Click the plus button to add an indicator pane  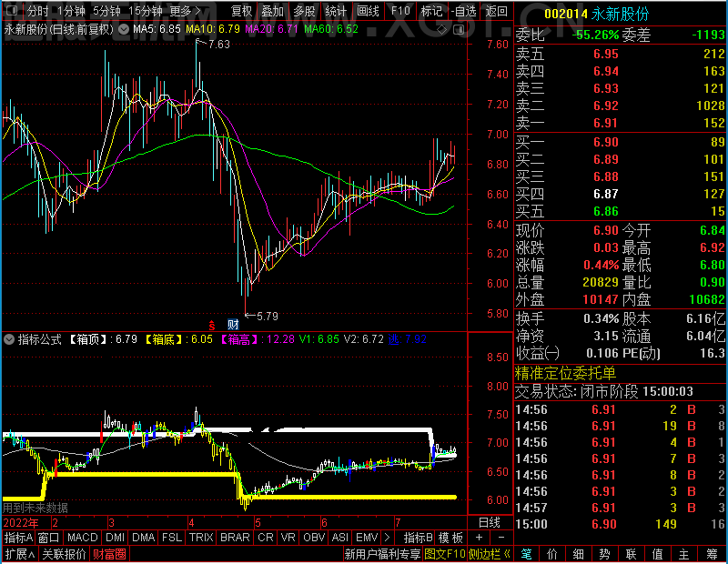click(x=480, y=538)
